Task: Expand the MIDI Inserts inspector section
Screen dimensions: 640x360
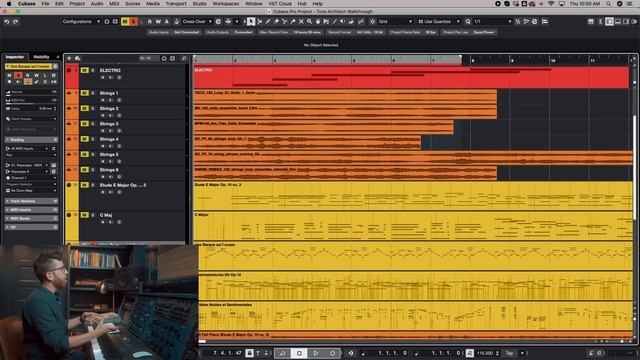Action: tap(31, 210)
